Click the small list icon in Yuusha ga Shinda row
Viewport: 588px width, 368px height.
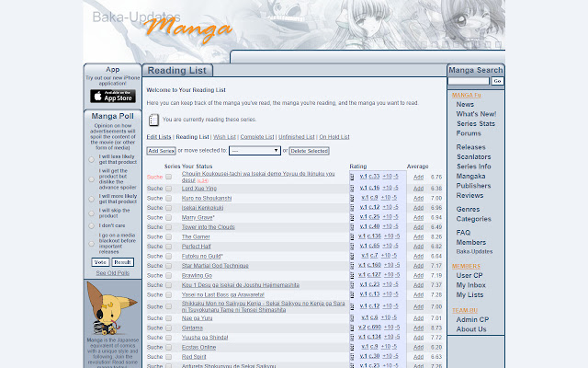tap(352, 338)
